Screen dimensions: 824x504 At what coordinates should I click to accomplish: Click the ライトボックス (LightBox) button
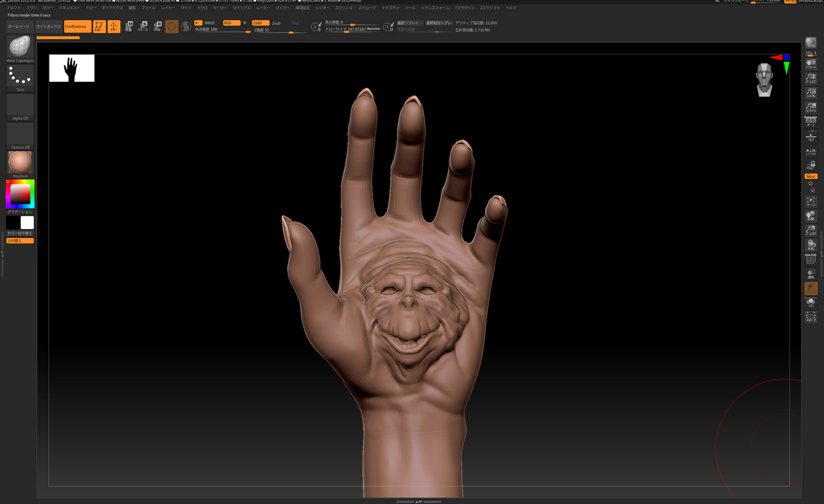[x=48, y=26]
